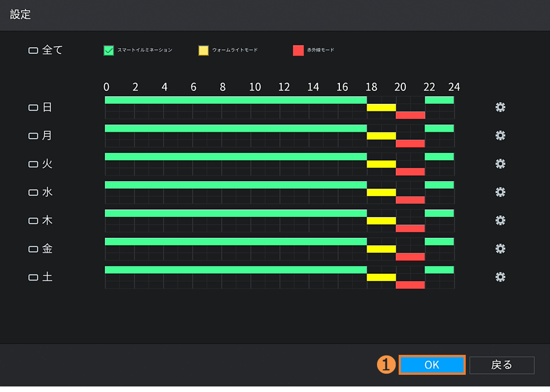Image resolution: width=550 pixels, height=392 pixels.
Task: Select the yellow ウォームライトモード swatch
Action: (203, 50)
